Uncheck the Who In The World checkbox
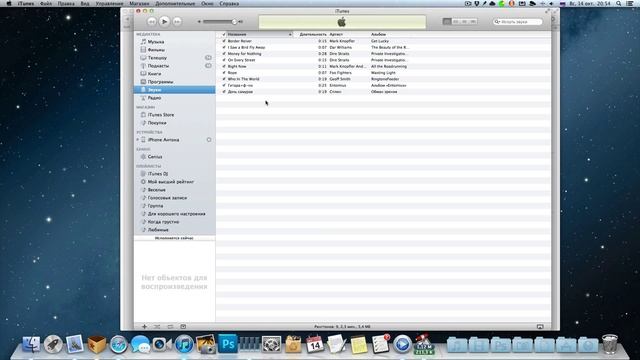640x360 pixels. [x=224, y=79]
